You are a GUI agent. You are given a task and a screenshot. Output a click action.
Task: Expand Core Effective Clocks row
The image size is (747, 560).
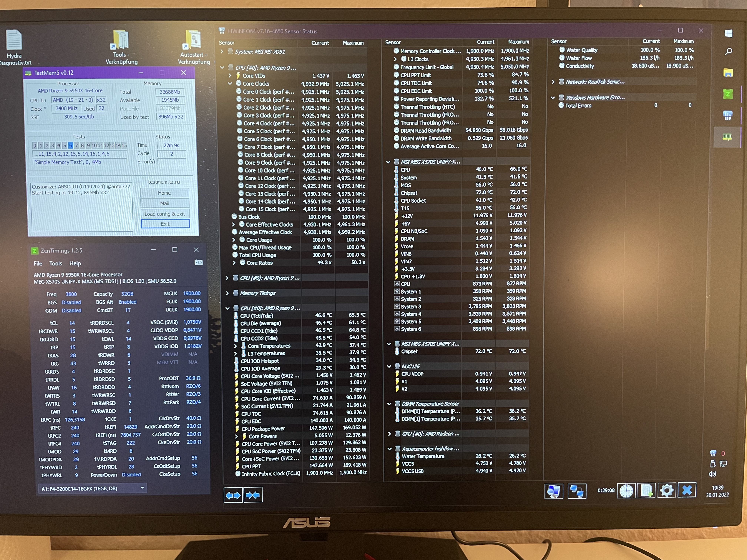pos(233,224)
